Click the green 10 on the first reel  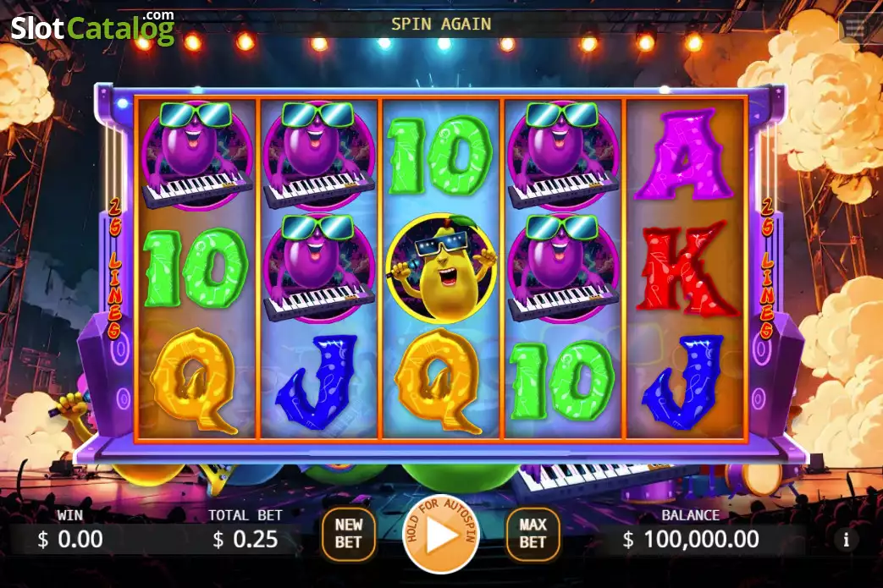point(195,268)
